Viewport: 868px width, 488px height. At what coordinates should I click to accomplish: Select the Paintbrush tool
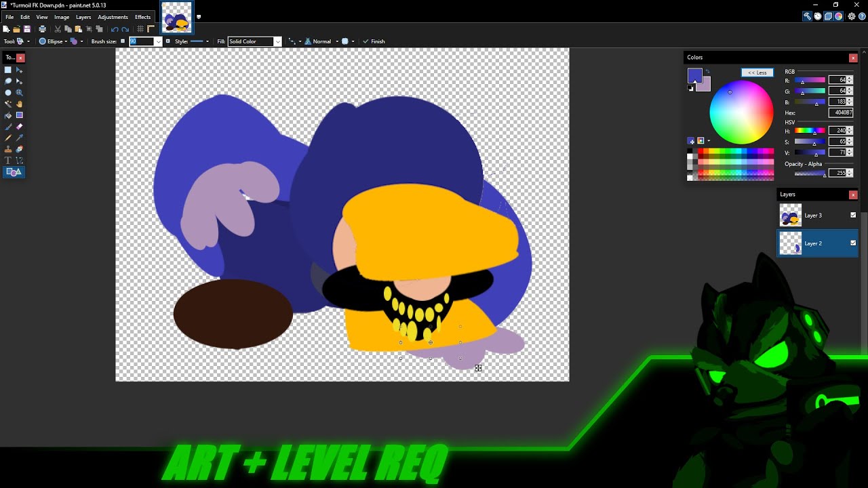pyautogui.click(x=8, y=127)
